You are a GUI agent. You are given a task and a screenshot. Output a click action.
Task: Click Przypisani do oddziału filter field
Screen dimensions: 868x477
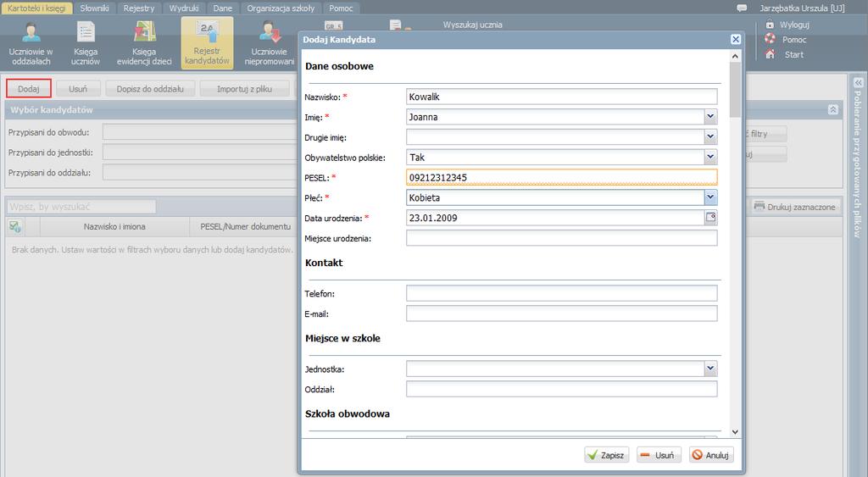pos(199,172)
